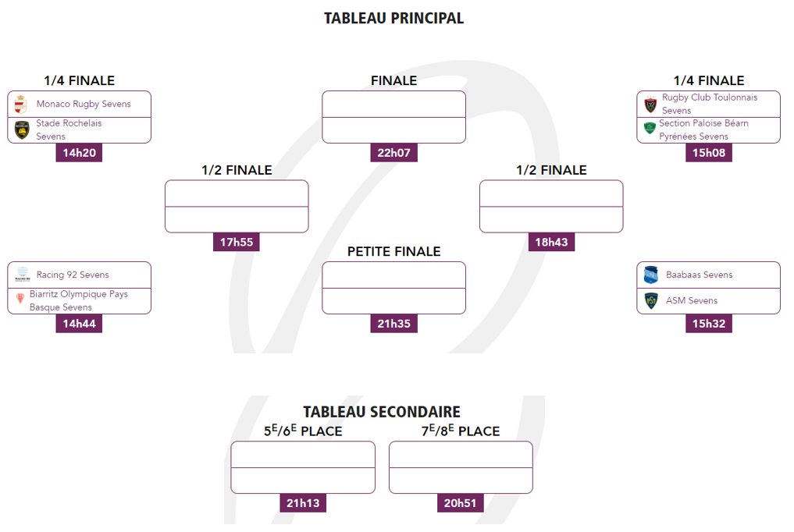
Task: Select the ASM Sevens team name
Action: [691, 300]
